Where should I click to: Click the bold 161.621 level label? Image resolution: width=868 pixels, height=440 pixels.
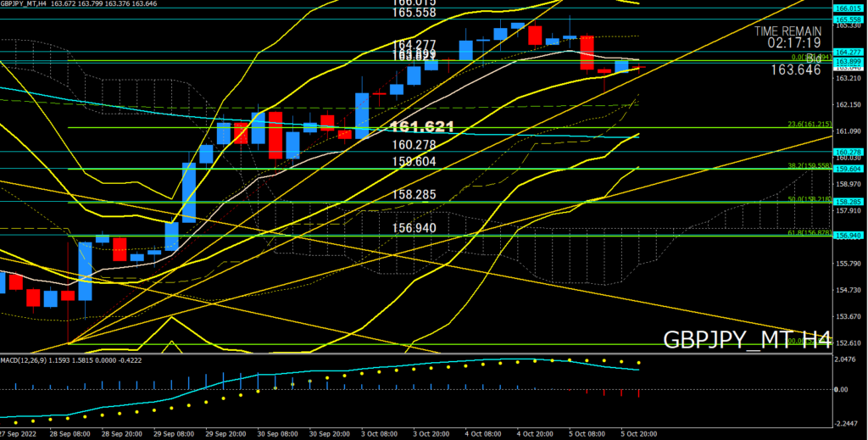coord(422,126)
